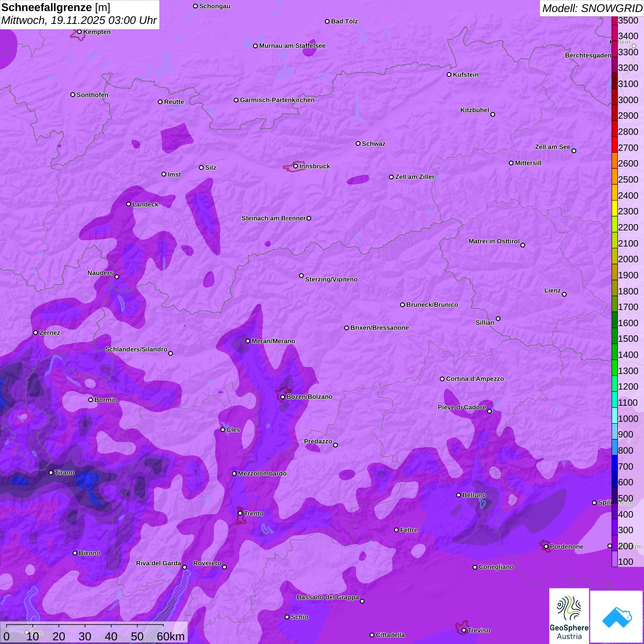Click the Zernez location dot
This screenshot has height=644, width=644.
(x=35, y=333)
